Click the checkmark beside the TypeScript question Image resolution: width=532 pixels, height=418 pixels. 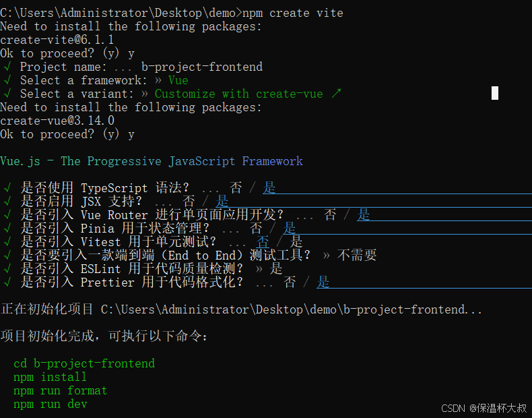[x=7, y=188]
